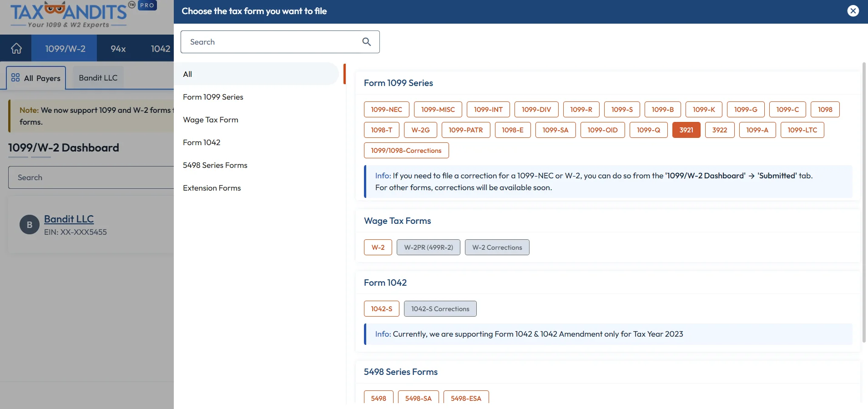The width and height of the screenshot is (868, 409).
Task: Choose the 1042-S Corrections option
Action: click(440, 309)
